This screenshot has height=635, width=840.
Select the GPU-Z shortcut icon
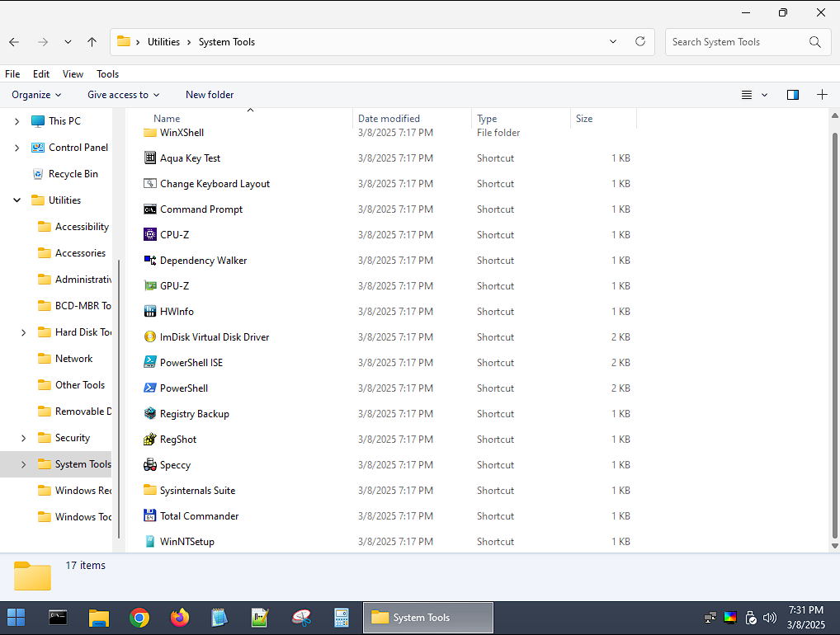point(150,286)
